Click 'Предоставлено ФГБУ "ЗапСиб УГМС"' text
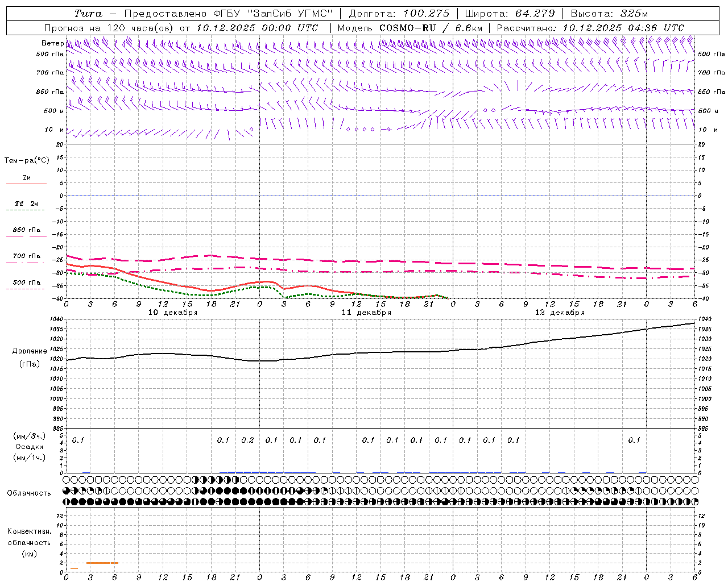 (228, 14)
